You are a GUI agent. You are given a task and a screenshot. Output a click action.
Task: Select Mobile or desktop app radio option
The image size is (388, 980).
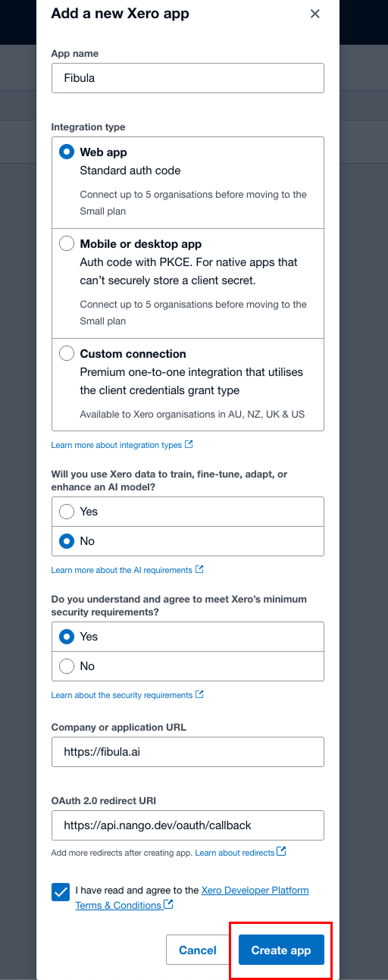tap(67, 243)
